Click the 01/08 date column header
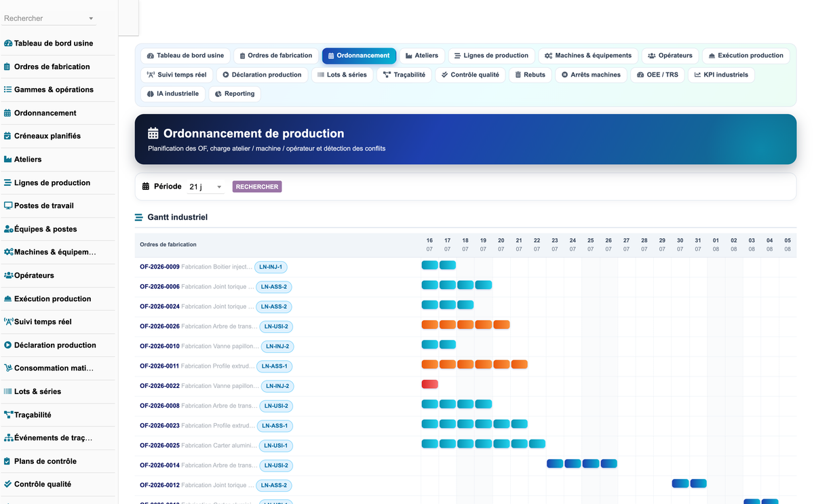 [x=716, y=245]
